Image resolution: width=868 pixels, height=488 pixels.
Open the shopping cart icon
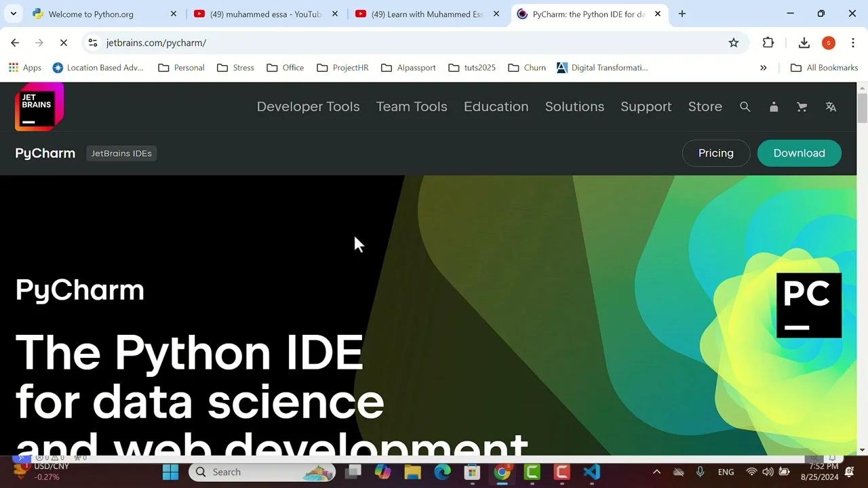(x=802, y=106)
